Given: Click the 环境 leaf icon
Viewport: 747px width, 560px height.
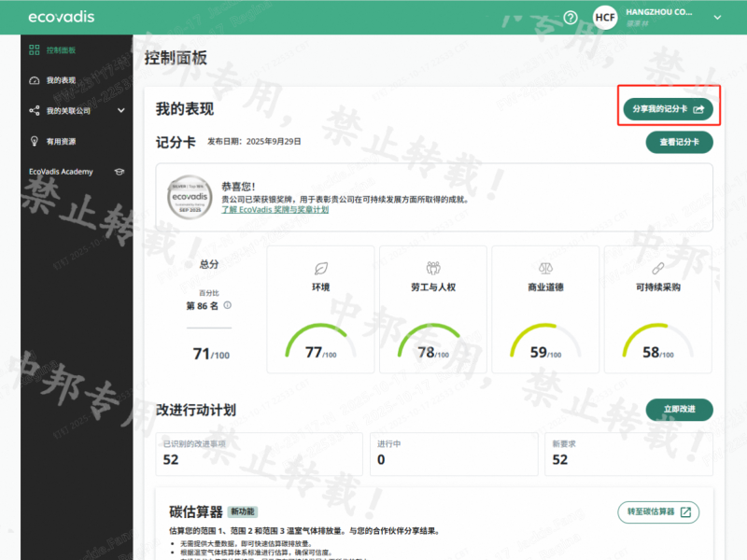Looking at the screenshot, I should click(x=321, y=268).
